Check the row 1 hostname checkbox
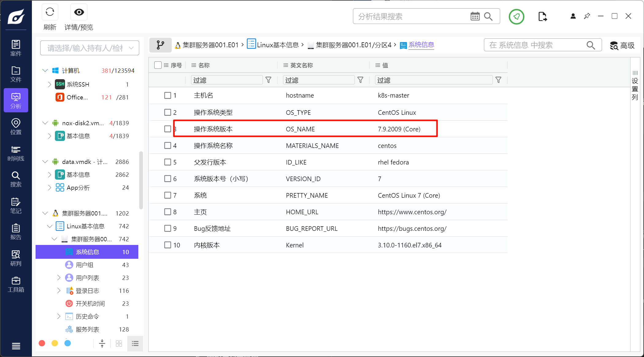The height and width of the screenshot is (357, 644). (167, 95)
